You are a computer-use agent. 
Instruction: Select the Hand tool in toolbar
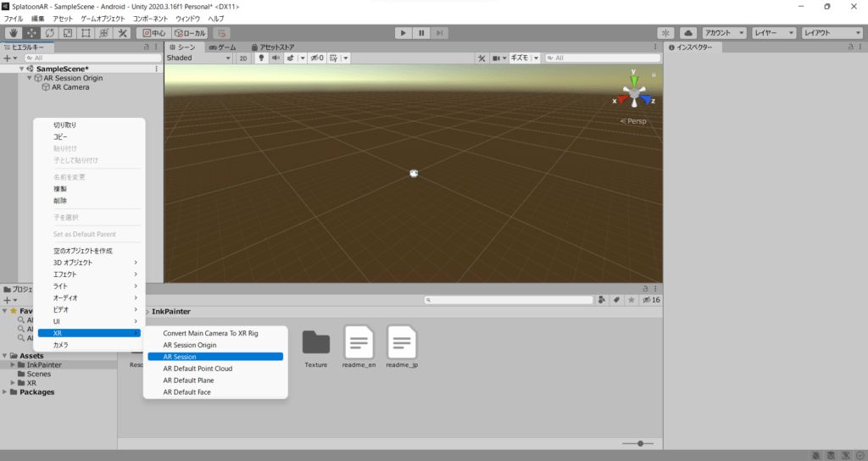click(14, 33)
